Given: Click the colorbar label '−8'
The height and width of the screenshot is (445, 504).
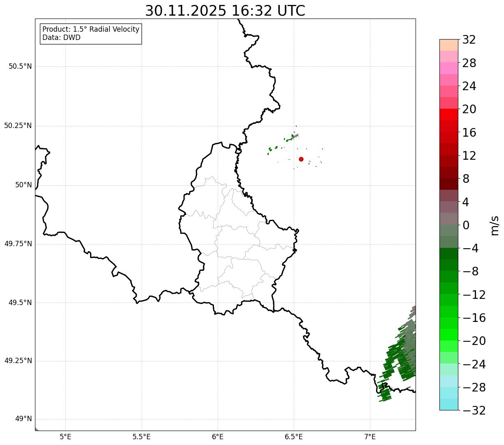Looking at the screenshot, I should [471, 271].
